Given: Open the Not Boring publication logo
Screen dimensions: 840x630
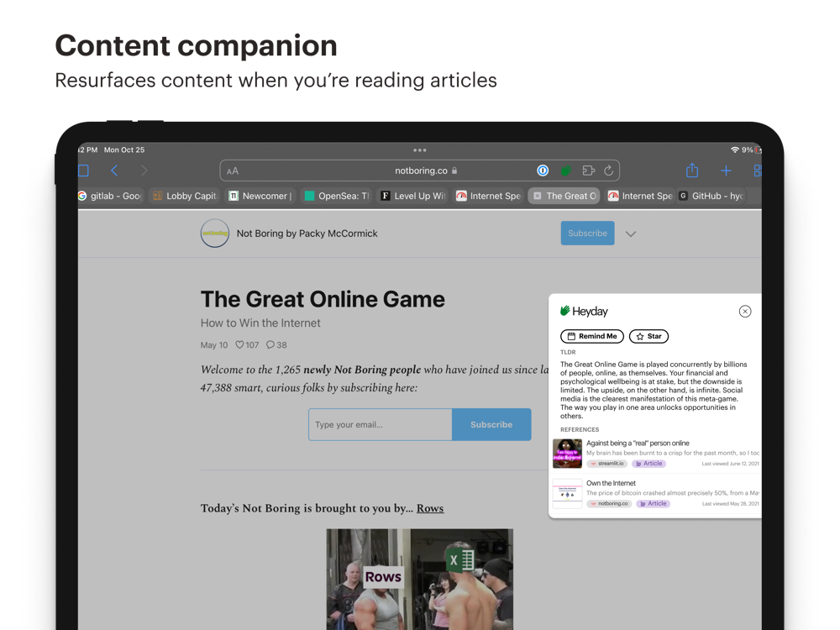Looking at the screenshot, I should click(215, 233).
